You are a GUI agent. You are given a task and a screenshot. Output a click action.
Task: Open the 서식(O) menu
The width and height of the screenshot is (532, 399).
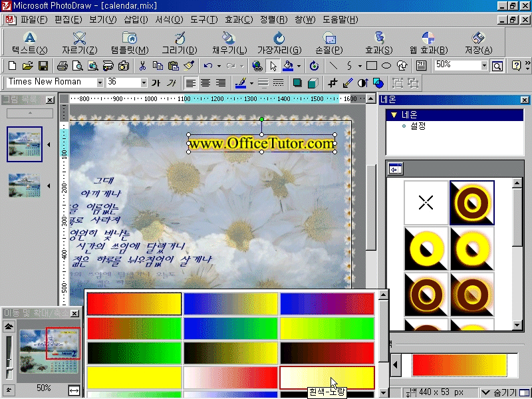pos(169,20)
